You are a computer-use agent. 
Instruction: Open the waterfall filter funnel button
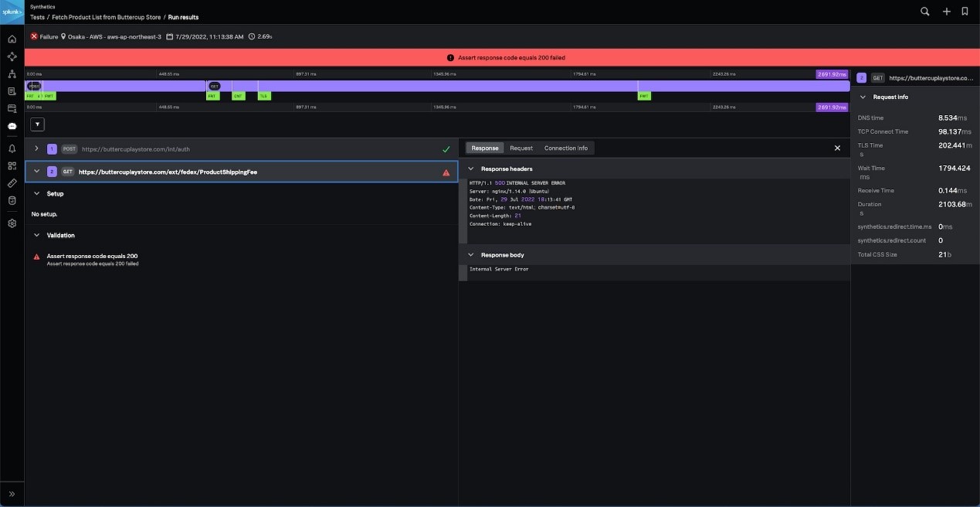point(37,124)
